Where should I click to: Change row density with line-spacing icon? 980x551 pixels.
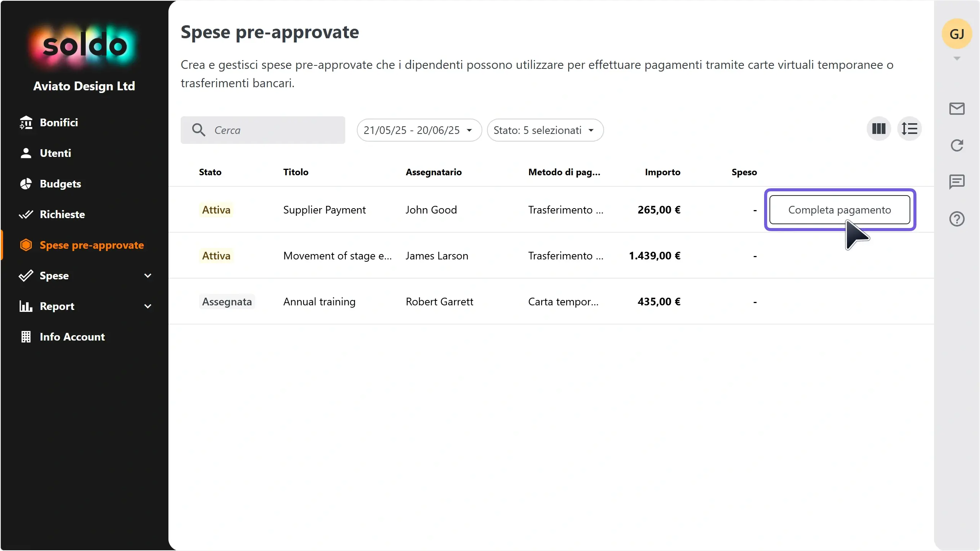909,129
